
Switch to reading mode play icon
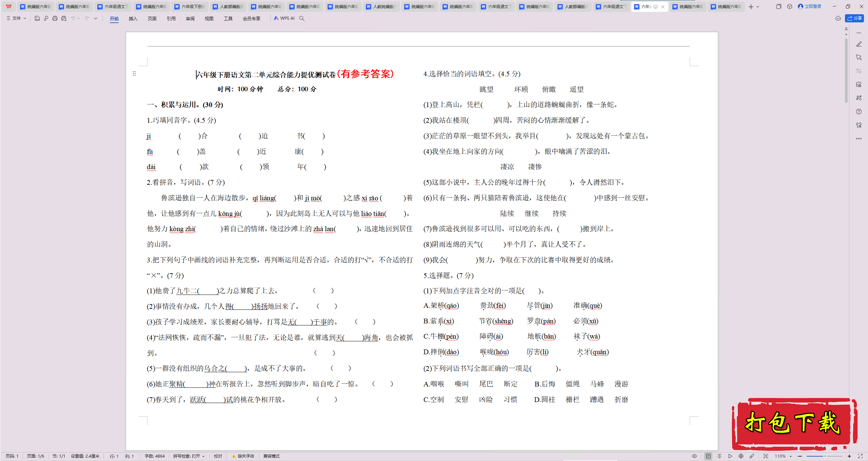[730, 456]
